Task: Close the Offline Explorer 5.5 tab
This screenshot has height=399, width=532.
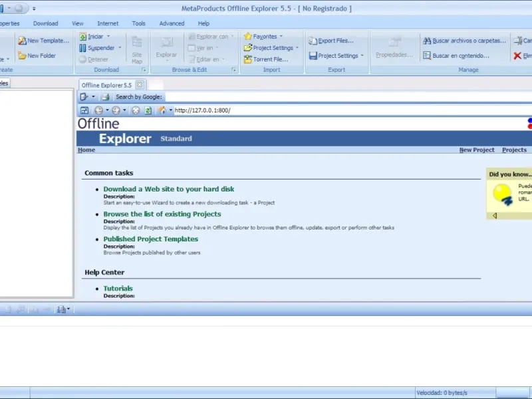Action: (x=139, y=85)
